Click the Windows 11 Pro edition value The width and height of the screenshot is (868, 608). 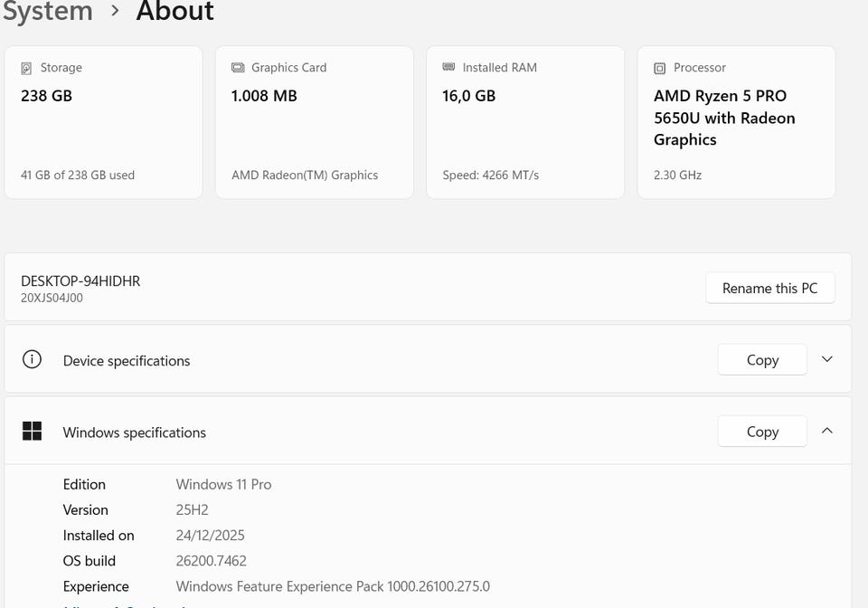[223, 485]
